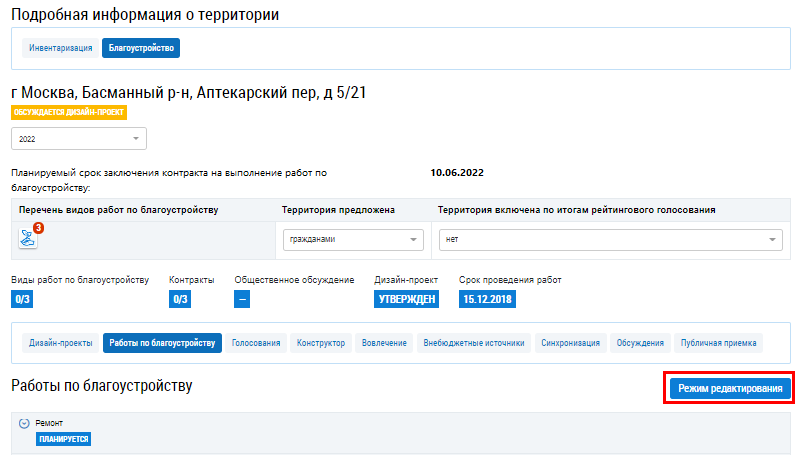
Task: Click the 0/3 badge under Виды работ
Action: pyautogui.click(x=22, y=299)
